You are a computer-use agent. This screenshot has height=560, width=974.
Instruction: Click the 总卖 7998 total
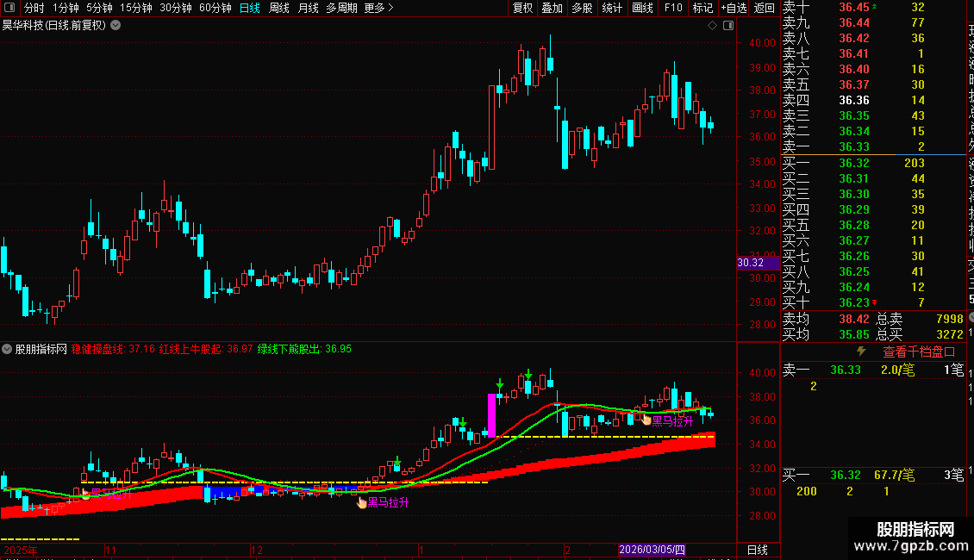[x=950, y=319]
